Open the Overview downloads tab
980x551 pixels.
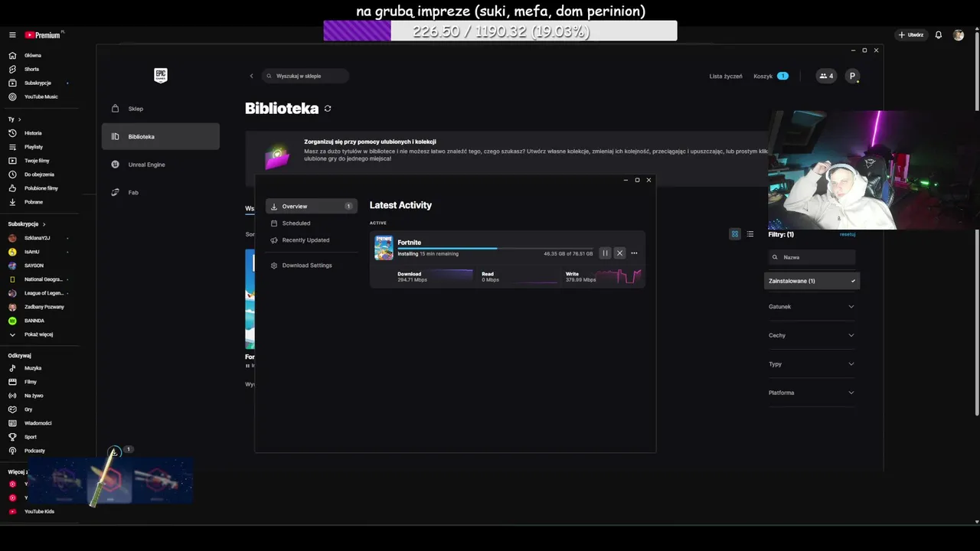(312, 207)
